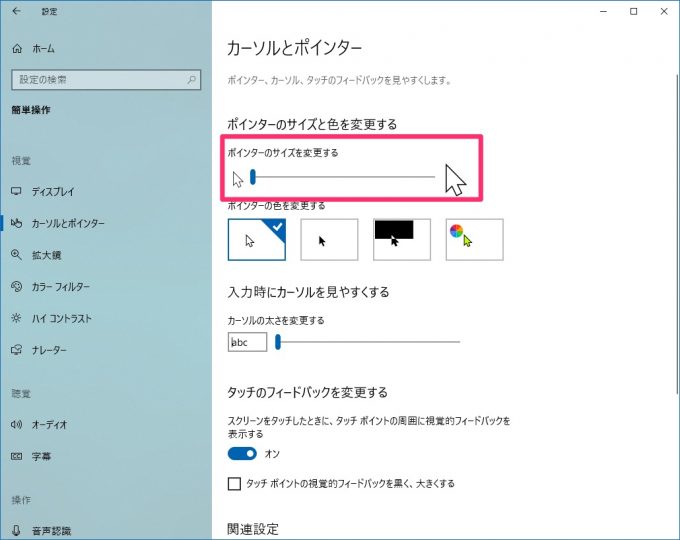Open ハイ コントラスト settings page
Image resolution: width=680 pixels, height=540 pixels.
coord(62,318)
